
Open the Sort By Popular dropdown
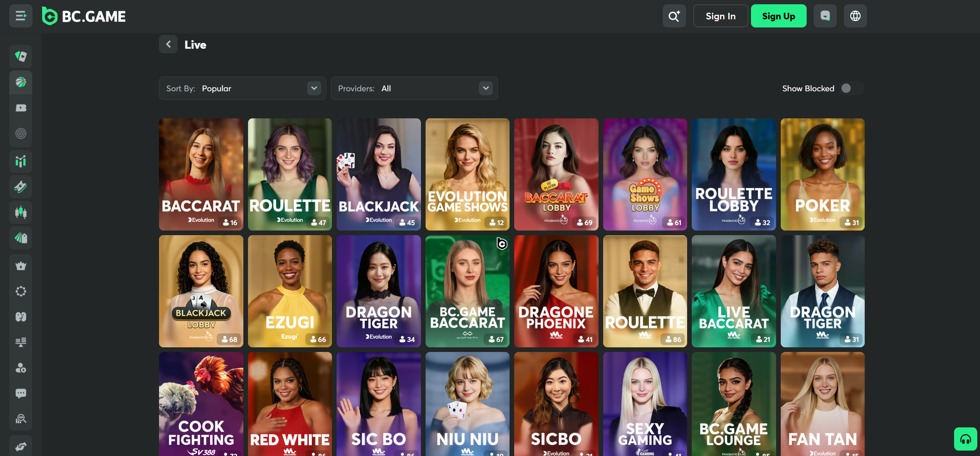243,89
